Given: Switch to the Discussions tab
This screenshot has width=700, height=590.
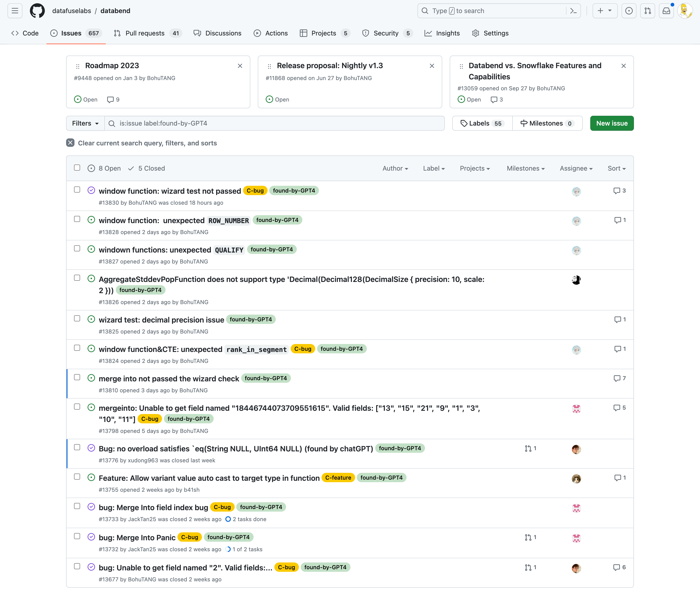Looking at the screenshot, I should tap(218, 33).
